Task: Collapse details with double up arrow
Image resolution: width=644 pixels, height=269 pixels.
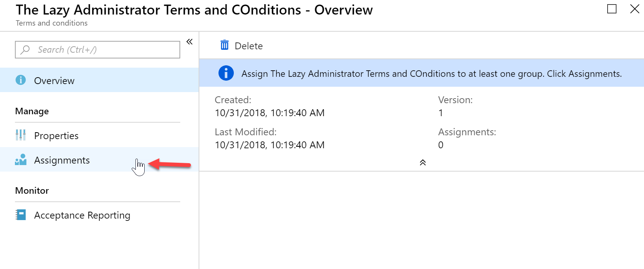Action: (423, 162)
